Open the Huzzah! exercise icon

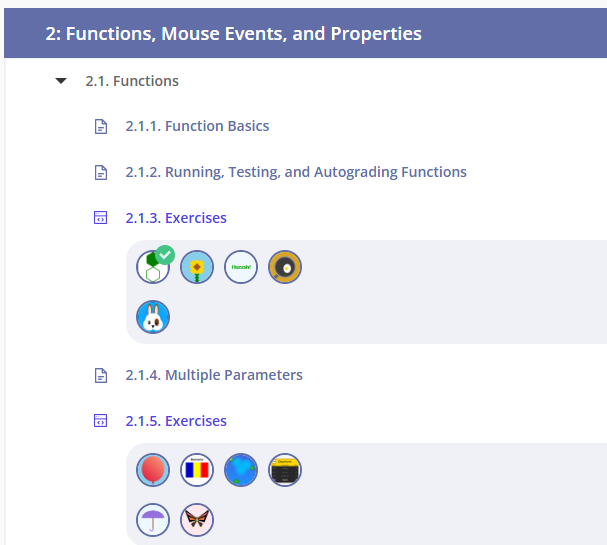241,267
